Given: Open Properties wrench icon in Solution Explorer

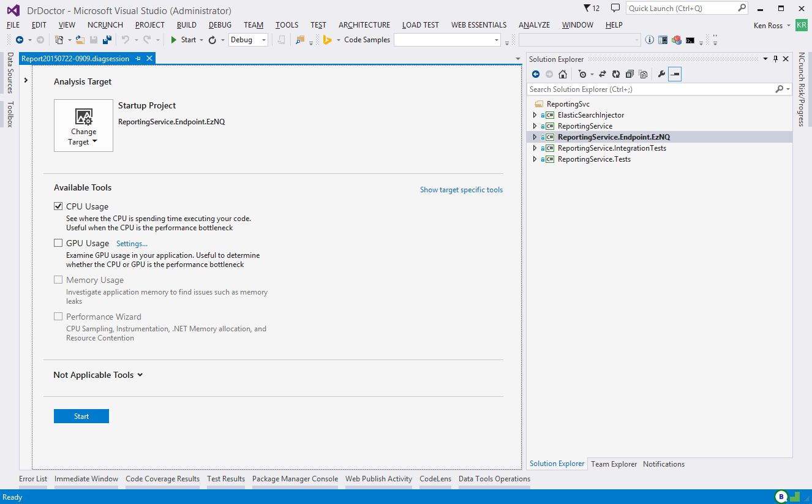Looking at the screenshot, I should point(661,74).
